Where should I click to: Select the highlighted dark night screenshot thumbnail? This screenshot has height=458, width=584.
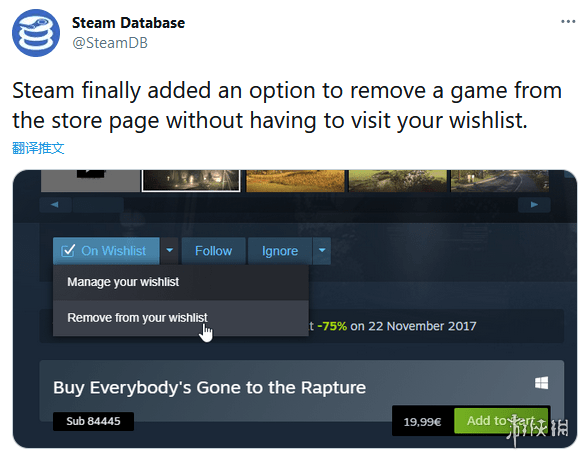click(x=191, y=181)
